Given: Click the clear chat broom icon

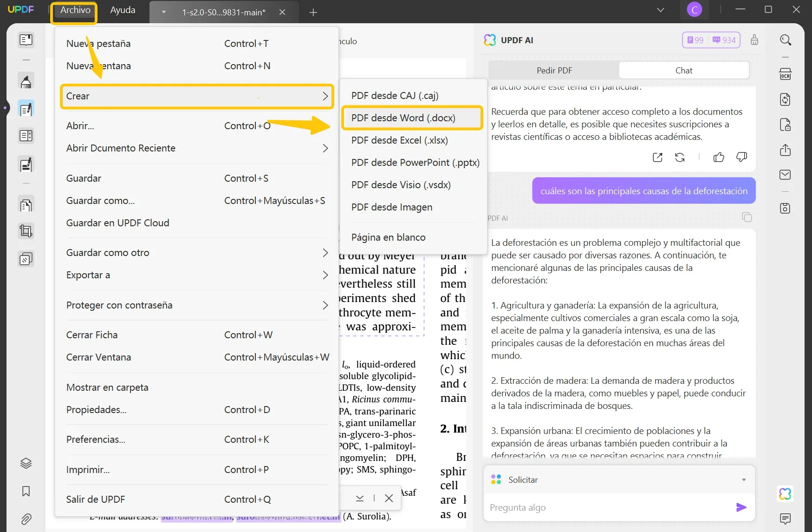Looking at the screenshot, I should pyautogui.click(x=754, y=40).
